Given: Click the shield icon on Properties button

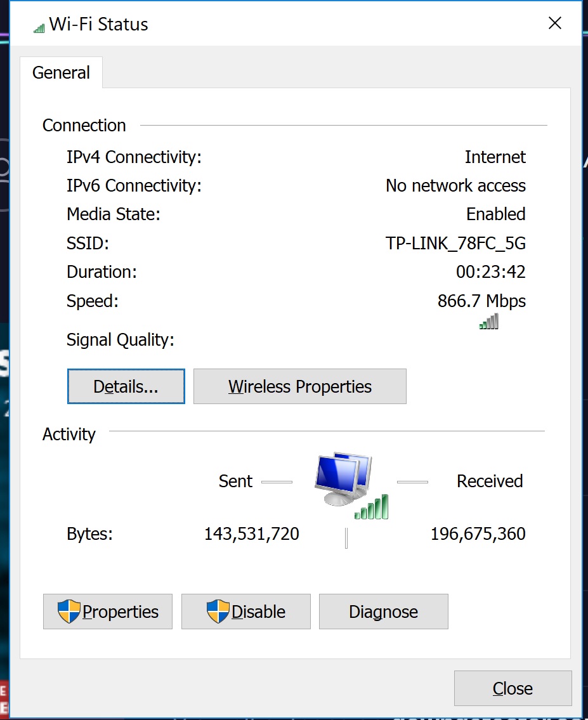Looking at the screenshot, I should point(69,612).
